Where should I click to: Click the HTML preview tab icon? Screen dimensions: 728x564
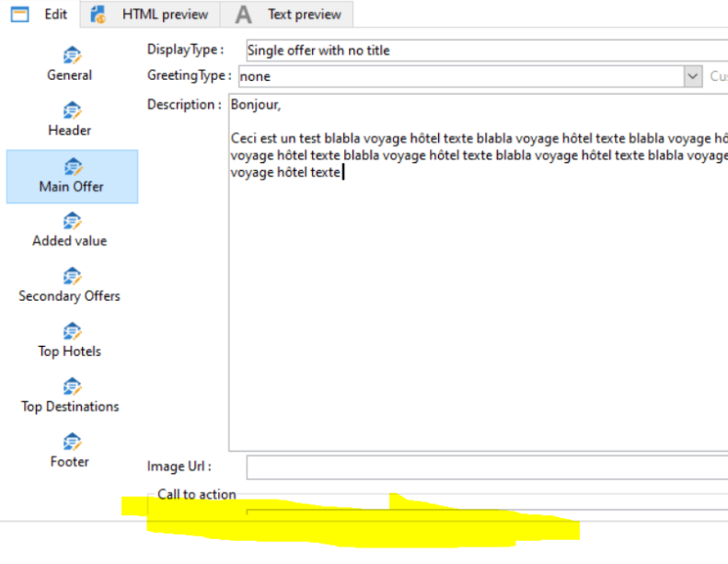pyautogui.click(x=98, y=14)
